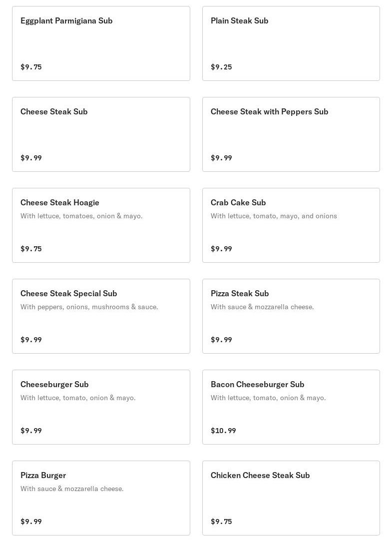Click the Cheese Steak Hoagie description text
The image size is (392, 548).
tap(81, 216)
